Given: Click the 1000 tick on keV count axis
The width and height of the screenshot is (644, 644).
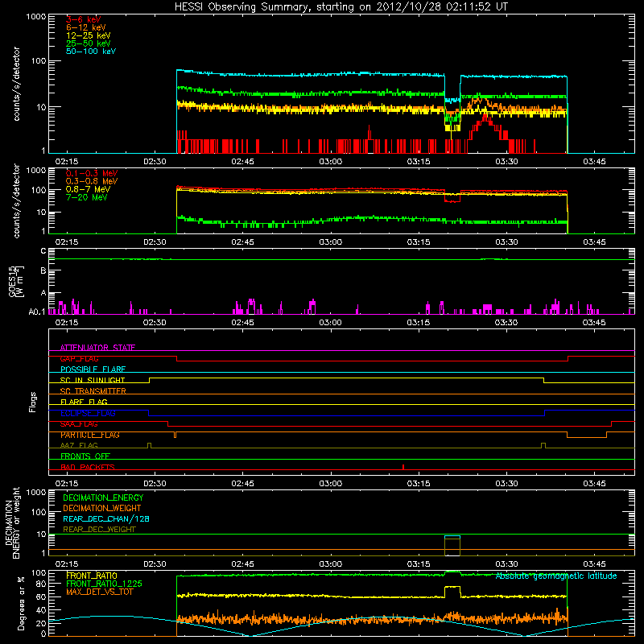Looking at the screenshot, I should pos(35,17).
